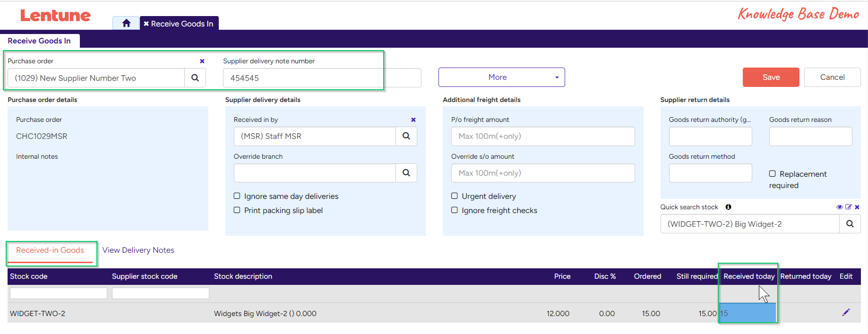Show Quick search stock info icon
This screenshot has width=868, height=334.
pyautogui.click(x=728, y=207)
